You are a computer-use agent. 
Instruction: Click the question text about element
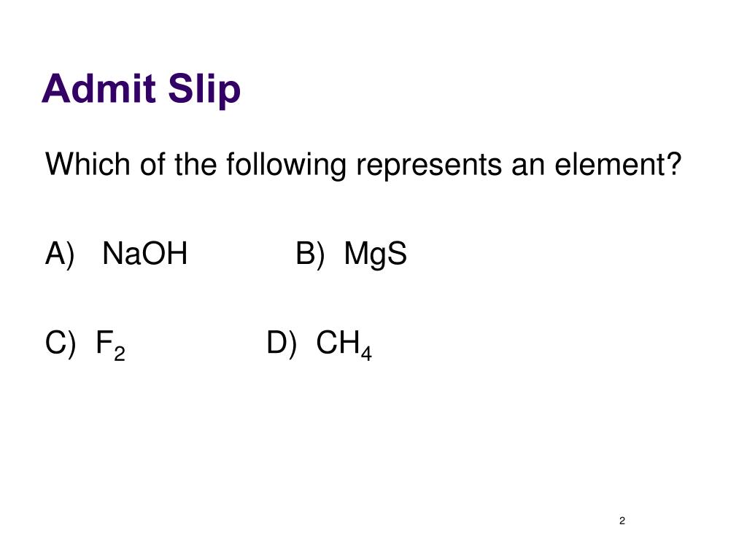click(363, 166)
